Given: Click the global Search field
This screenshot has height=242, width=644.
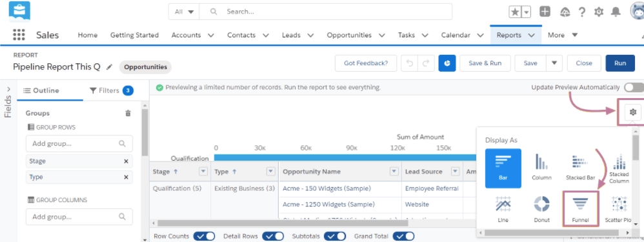Looking at the screenshot, I should point(326,12).
